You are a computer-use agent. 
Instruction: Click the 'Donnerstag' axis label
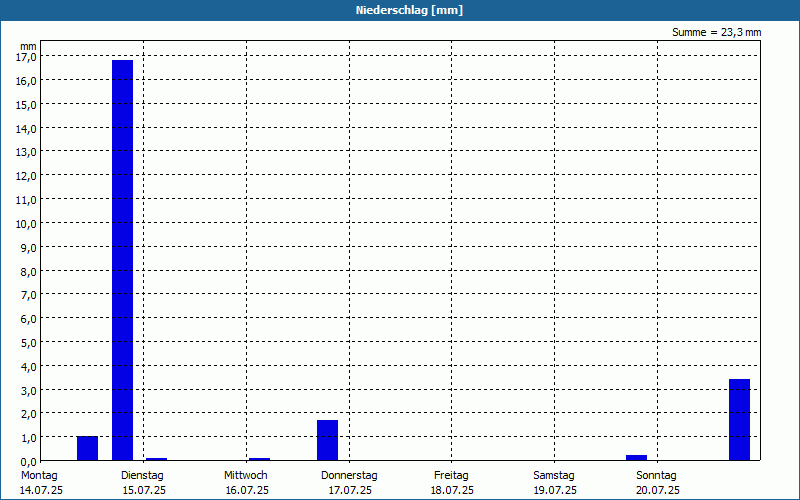[349, 475]
